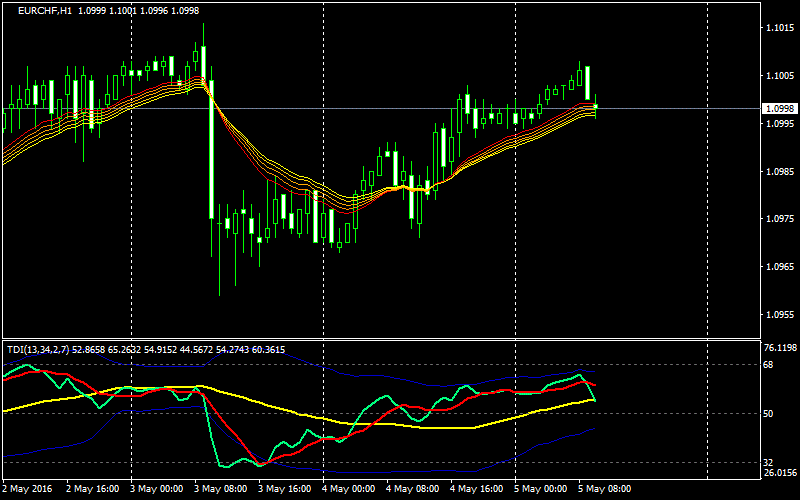Click the 5 May 00:00 time label
The height and width of the screenshot is (500, 800).
tap(541, 489)
